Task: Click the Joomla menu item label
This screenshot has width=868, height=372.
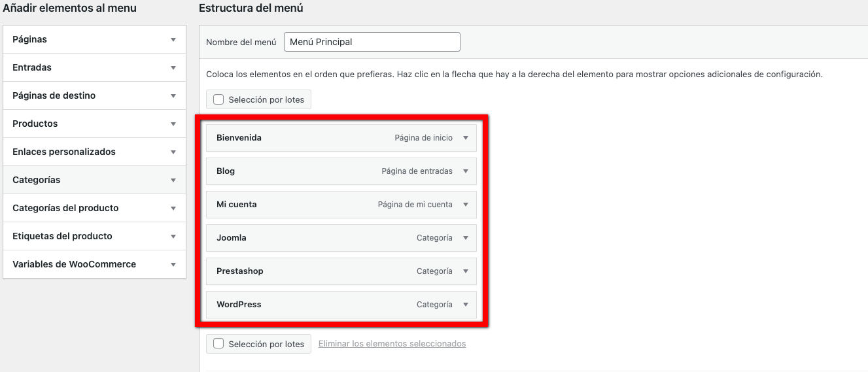Action: pos(232,238)
